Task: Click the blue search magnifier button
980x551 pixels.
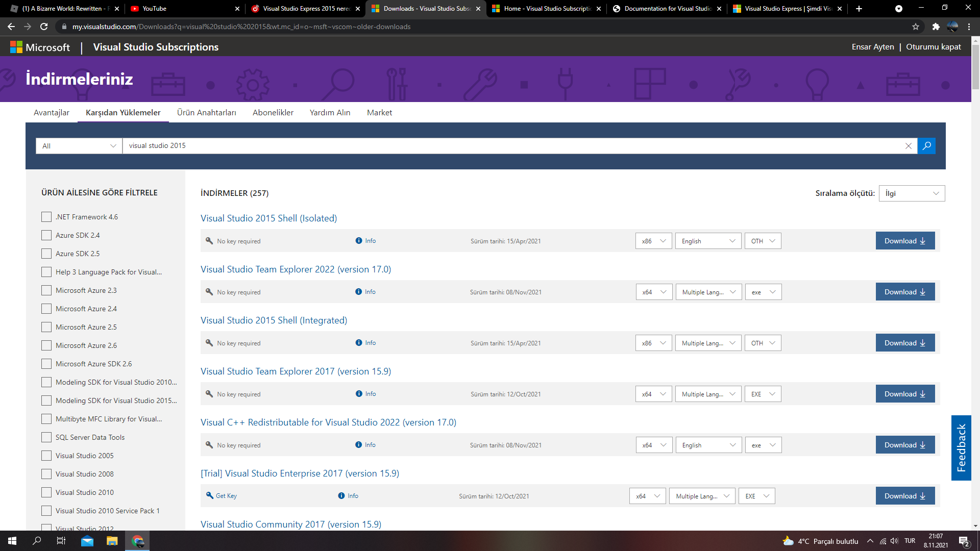Action: pos(926,146)
